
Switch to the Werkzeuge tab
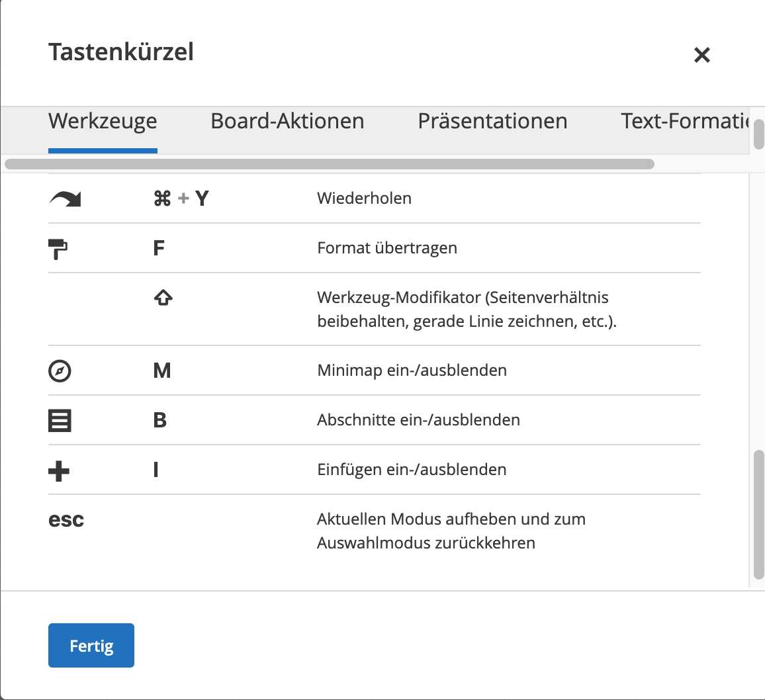tap(103, 121)
